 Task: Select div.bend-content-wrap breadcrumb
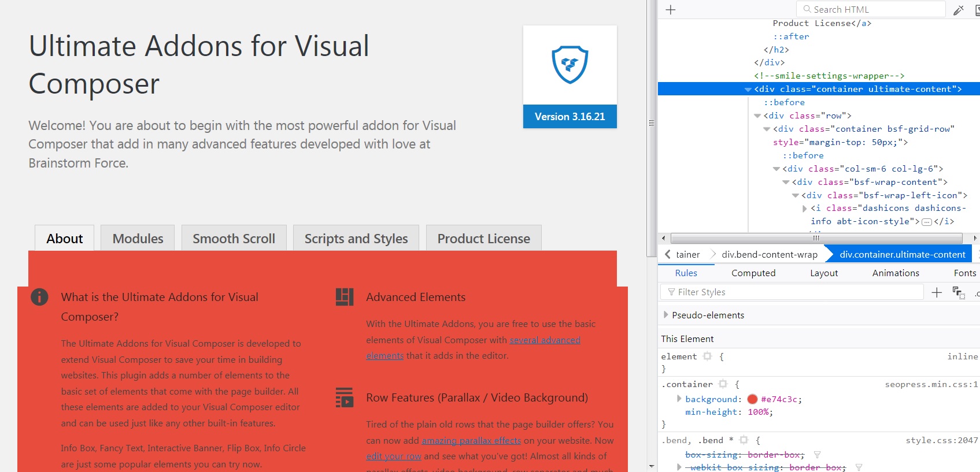click(x=769, y=254)
